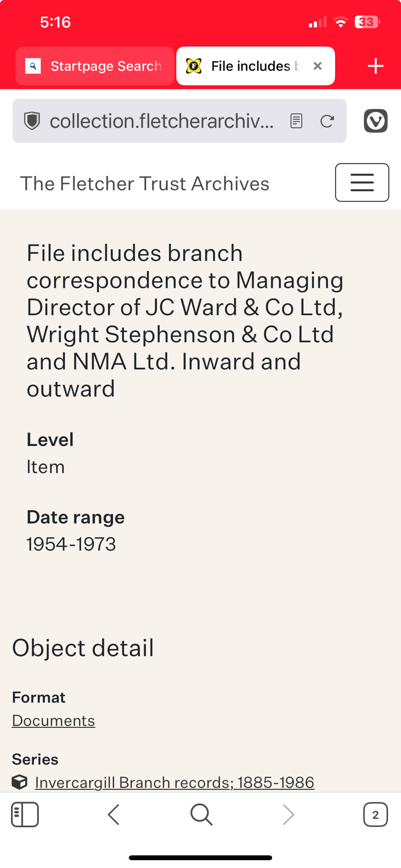Tap the bottom search icon
This screenshot has height=868, width=401.
point(201,815)
